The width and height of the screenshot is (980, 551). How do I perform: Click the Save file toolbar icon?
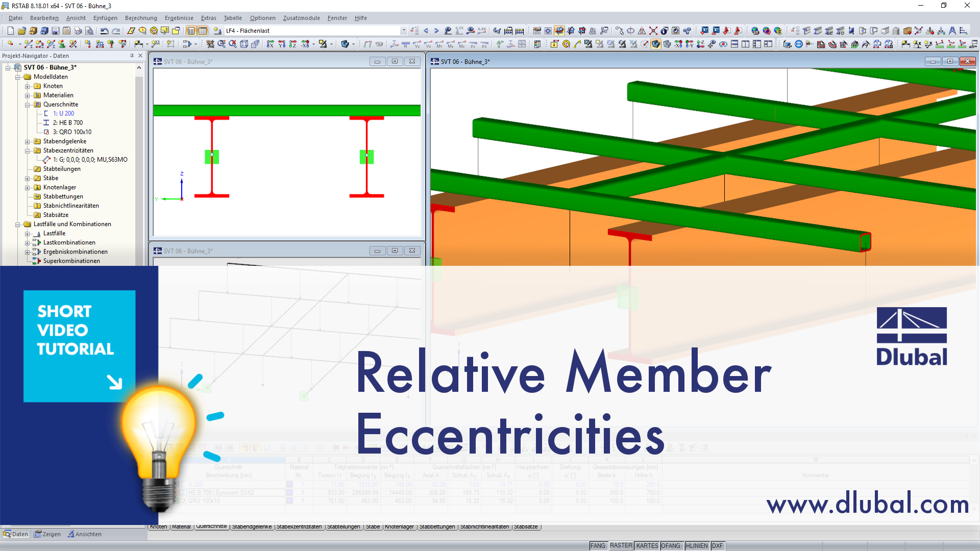[x=55, y=31]
